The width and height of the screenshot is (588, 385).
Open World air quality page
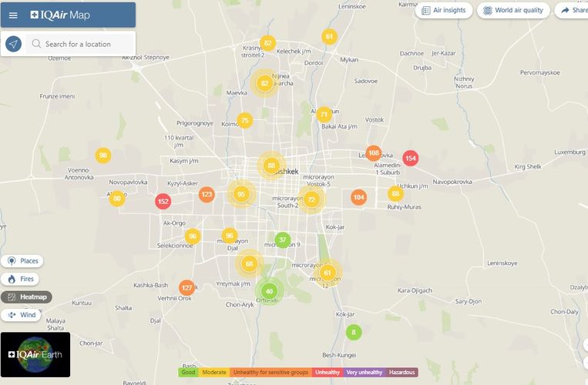click(x=512, y=11)
